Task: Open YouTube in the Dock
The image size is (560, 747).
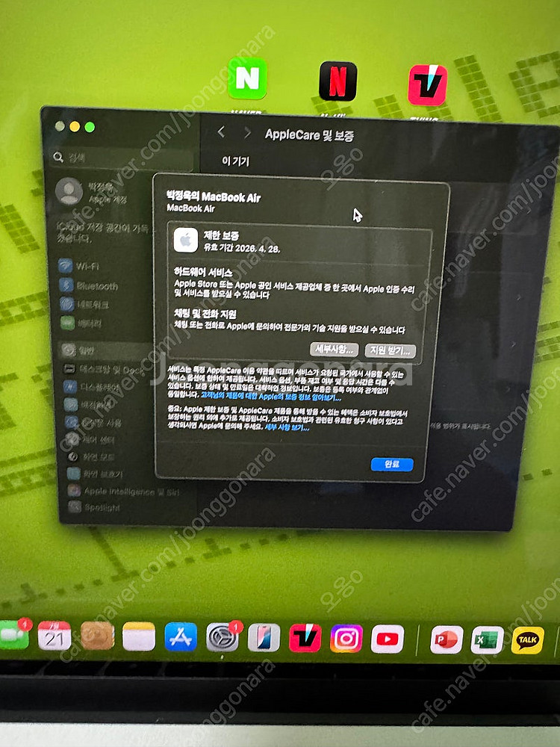Action: tap(388, 639)
